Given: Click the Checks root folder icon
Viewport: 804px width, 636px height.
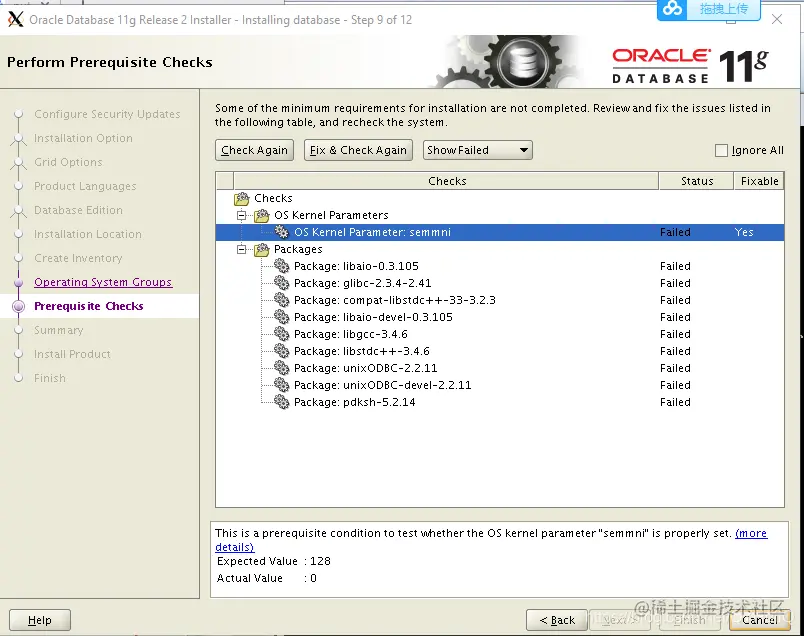Looking at the screenshot, I should coord(242,198).
